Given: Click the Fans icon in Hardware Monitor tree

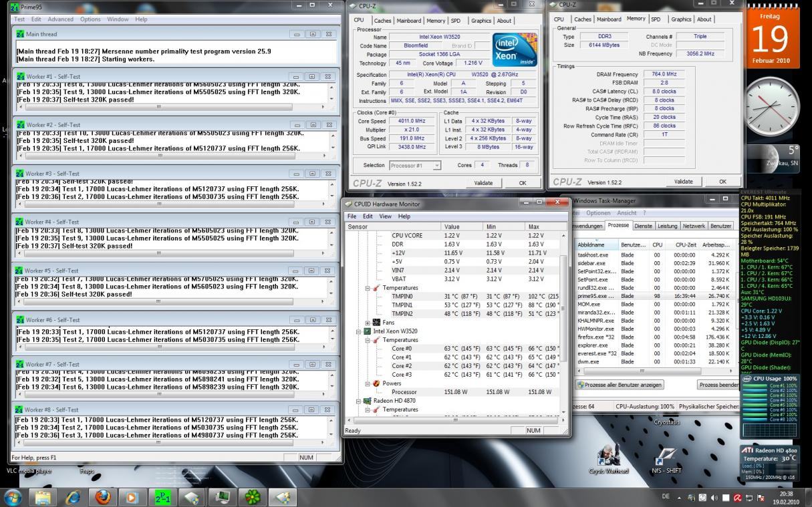Looking at the screenshot, I should 376,323.
